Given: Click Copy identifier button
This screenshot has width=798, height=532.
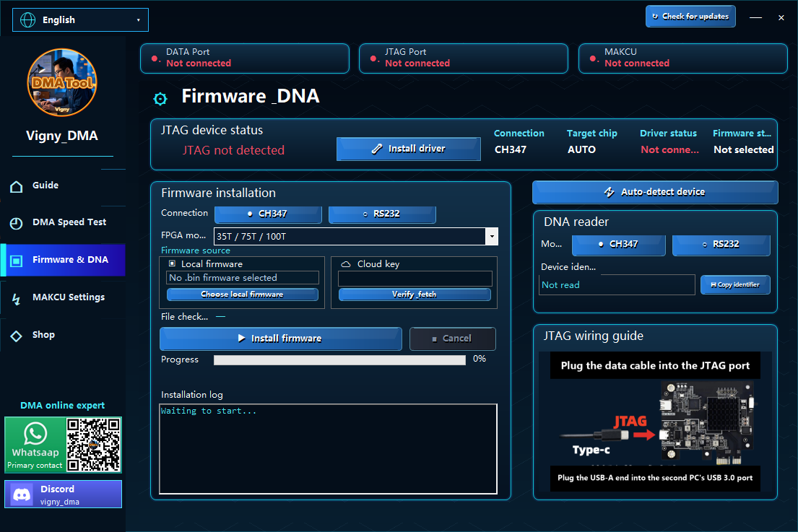Looking at the screenshot, I should coord(735,285).
